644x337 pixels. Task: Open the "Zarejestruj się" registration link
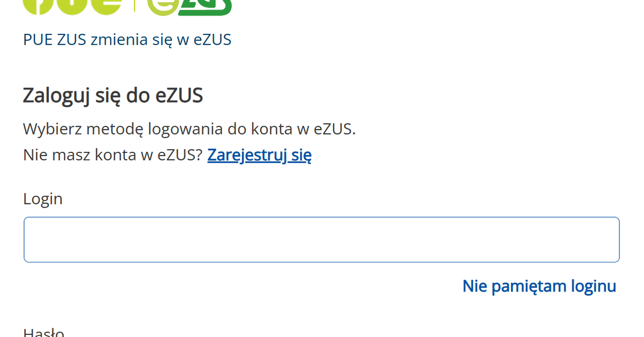point(259,155)
